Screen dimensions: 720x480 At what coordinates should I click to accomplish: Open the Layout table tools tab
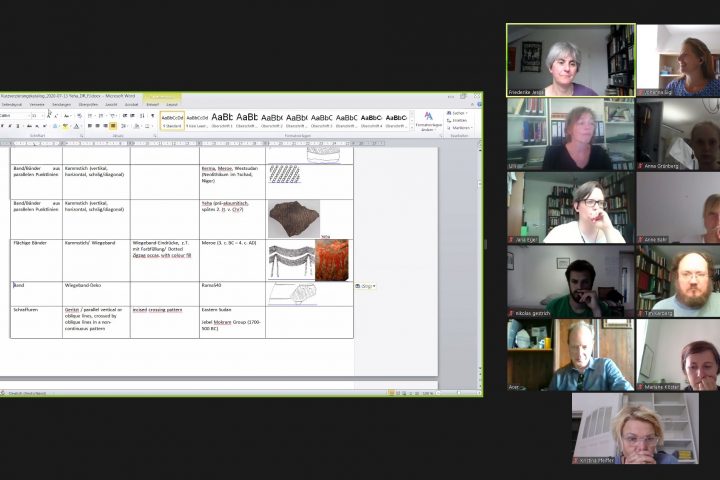[x=172, y=105]
